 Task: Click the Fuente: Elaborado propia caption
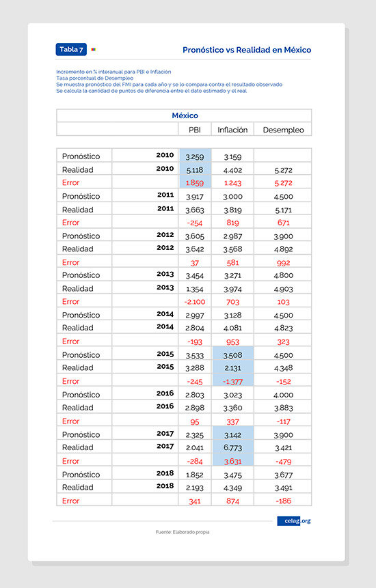(183, 532)
